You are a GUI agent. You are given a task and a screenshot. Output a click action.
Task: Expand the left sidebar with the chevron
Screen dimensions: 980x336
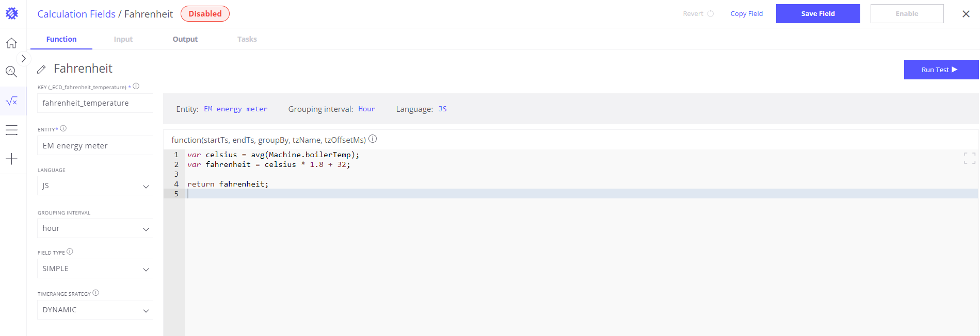(23, 59)
